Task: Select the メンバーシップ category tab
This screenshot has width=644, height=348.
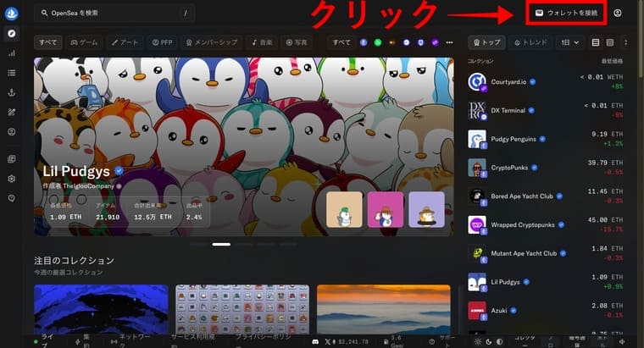Action: click(212, 42)
